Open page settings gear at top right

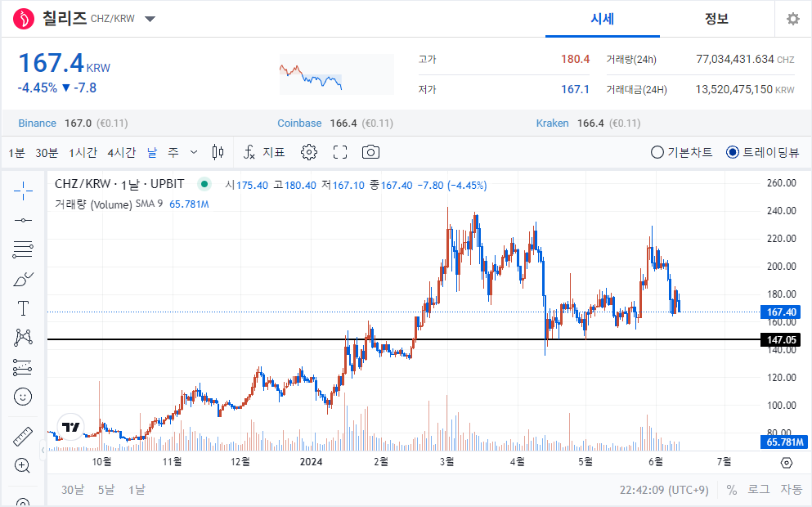pyautogui.click(x=793, y=19)
